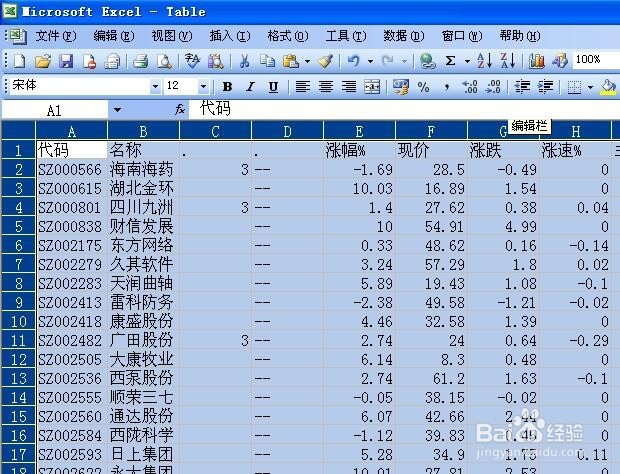This screenshot has height=474, width=620.
Task: Click the Borders icon
Action: 574,87
